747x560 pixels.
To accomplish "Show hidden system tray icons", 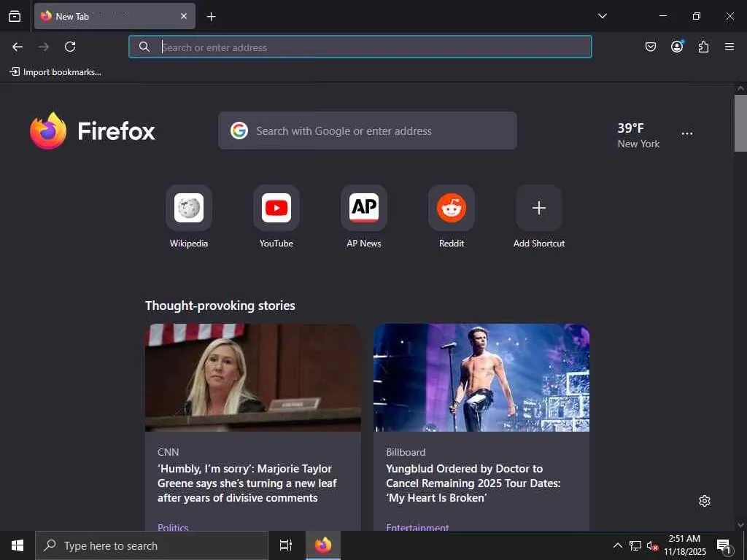I will (x=617, y=545).
